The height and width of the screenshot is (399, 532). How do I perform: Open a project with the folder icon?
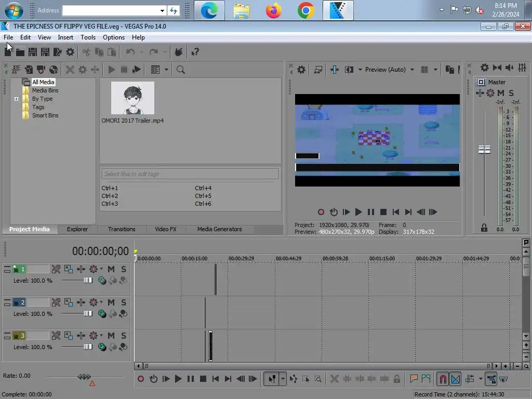click(20, 52)
